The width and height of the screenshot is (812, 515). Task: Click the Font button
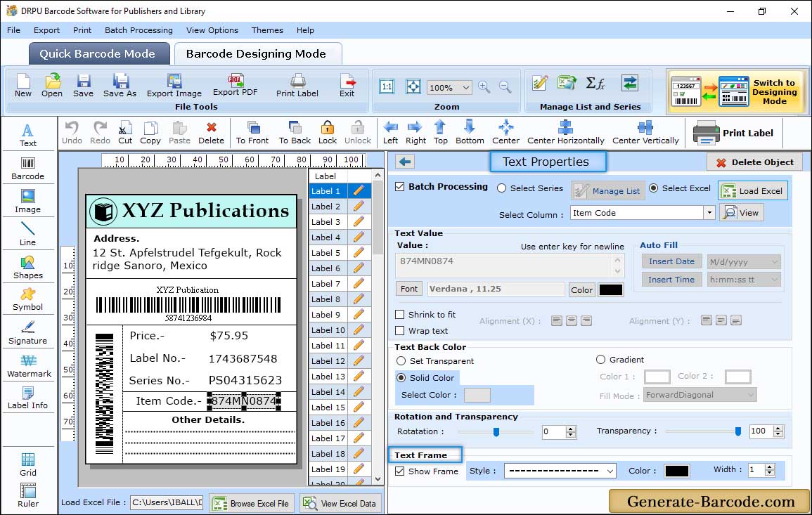409,289
